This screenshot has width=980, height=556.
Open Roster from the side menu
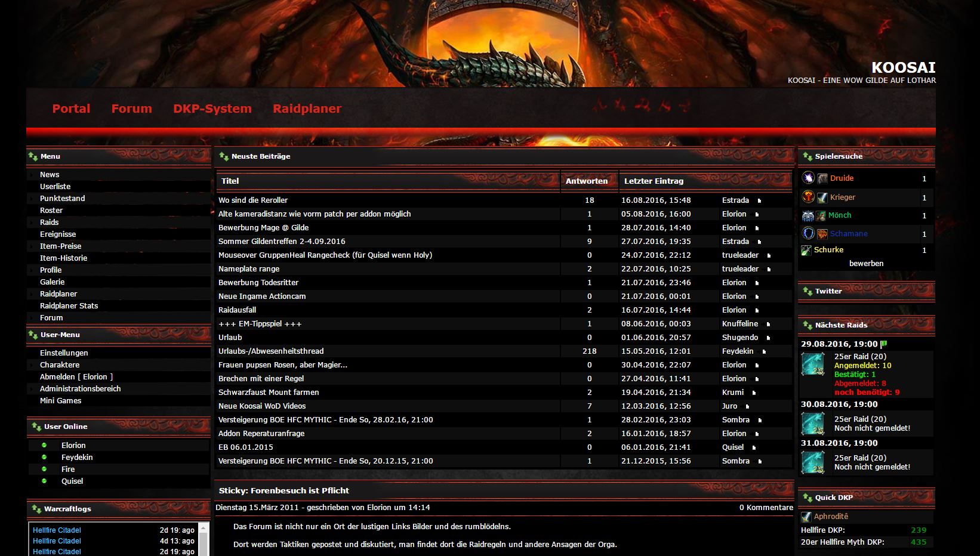tap(51, 211)
